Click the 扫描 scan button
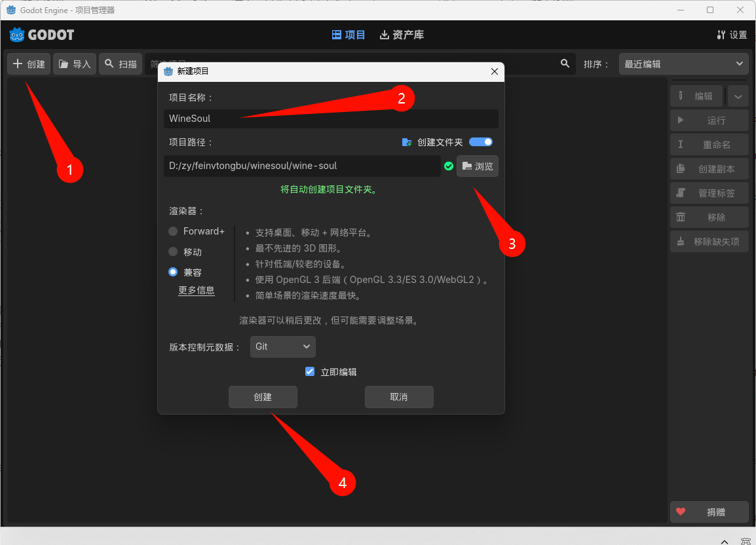The image size is (756, 545). coord(121,64)
